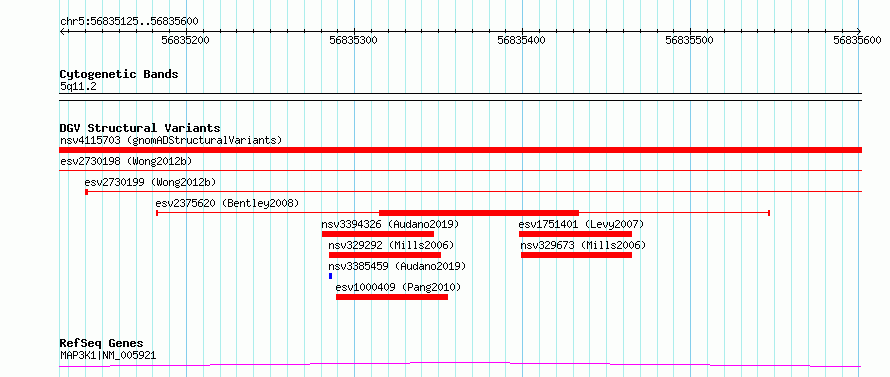
Task: Open the esv1000409 (Pang2010) label
Action: pyautogui.click(x=398, y=287)
